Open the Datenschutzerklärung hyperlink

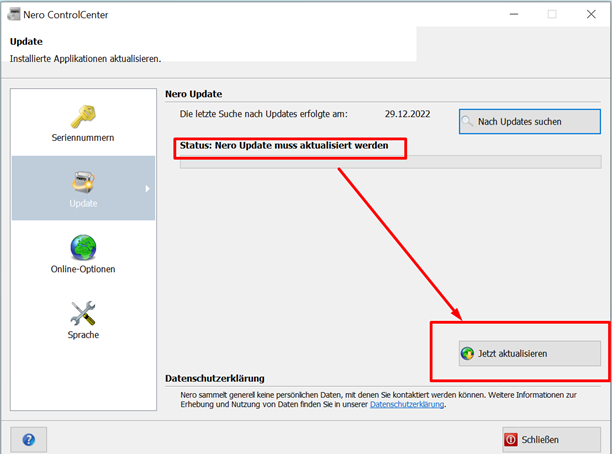pos(407,405)
